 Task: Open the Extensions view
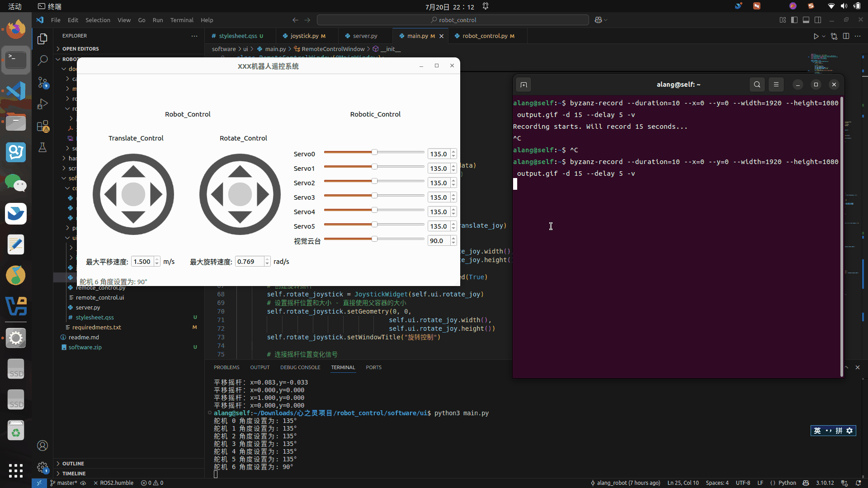pos(42,126)
